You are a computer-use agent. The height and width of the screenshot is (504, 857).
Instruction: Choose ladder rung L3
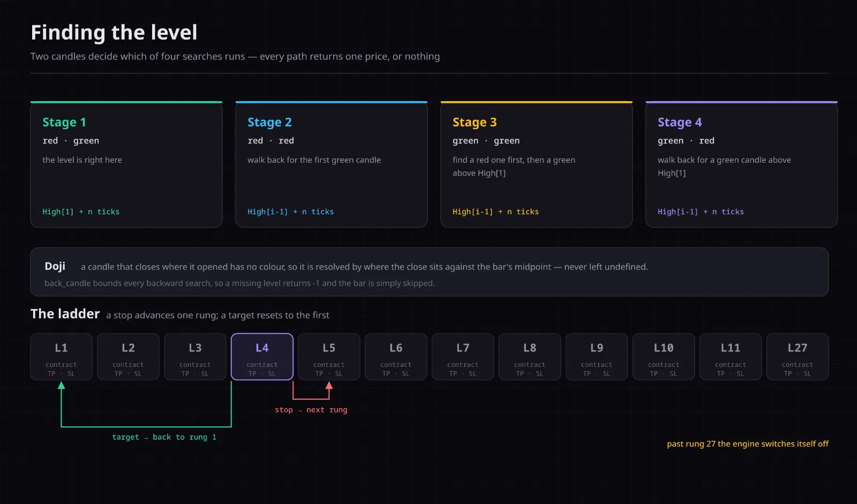coord(196,357)
